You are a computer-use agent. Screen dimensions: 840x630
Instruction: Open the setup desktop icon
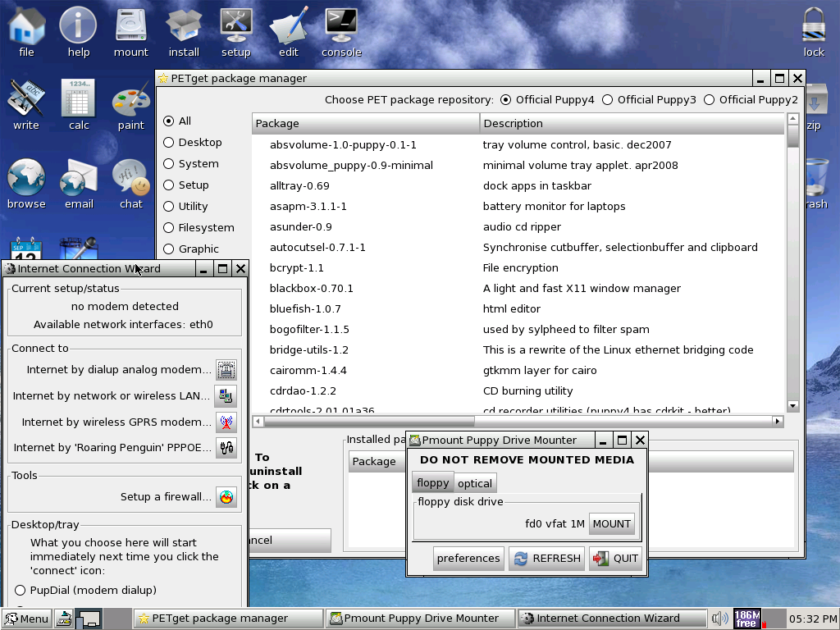235,32
